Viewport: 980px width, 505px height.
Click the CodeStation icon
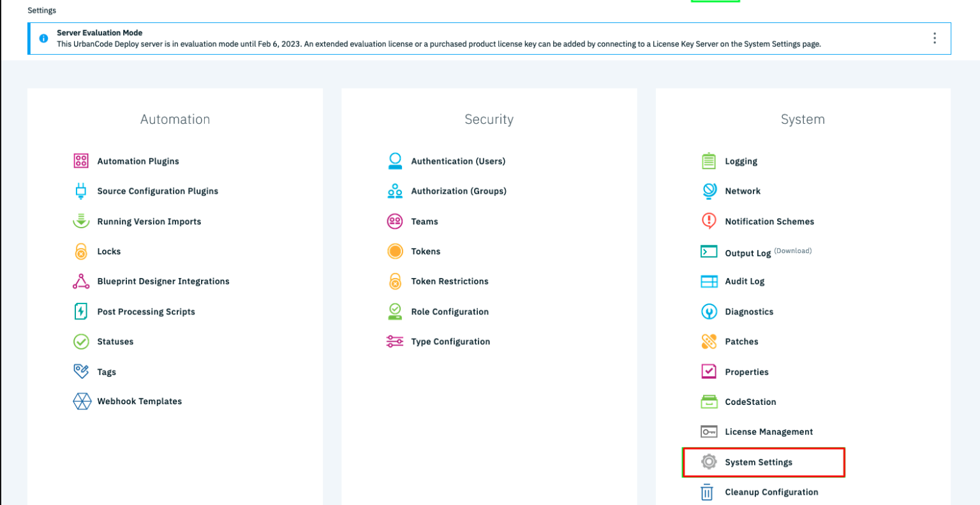(709, 402)
